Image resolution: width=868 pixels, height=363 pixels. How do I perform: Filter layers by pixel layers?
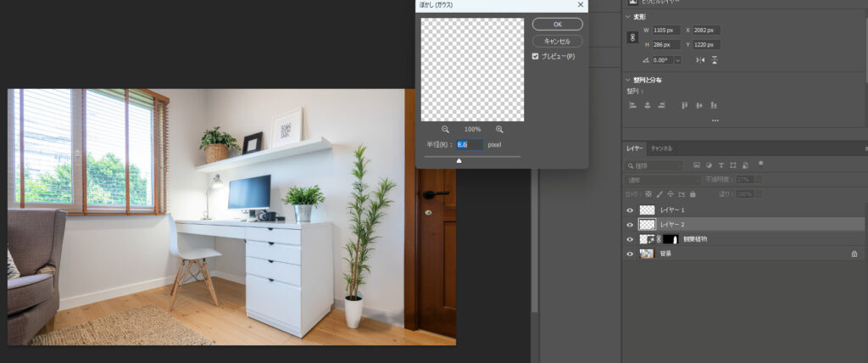tap(697, 165)
